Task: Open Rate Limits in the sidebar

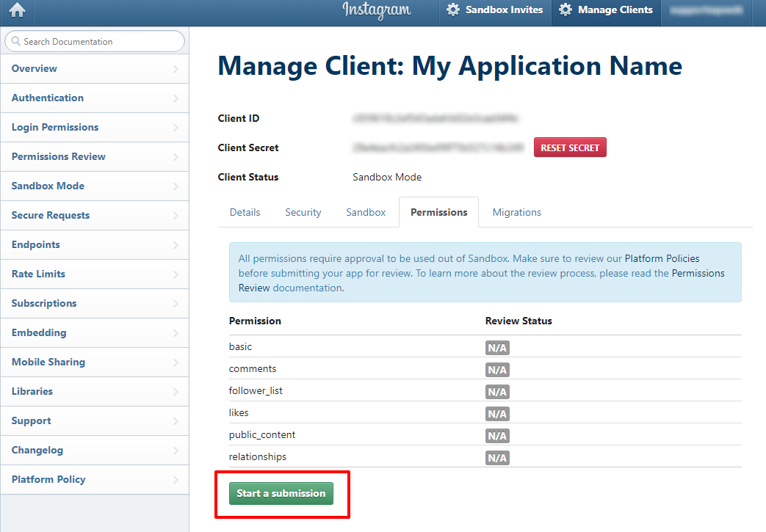Action: coord(38,274)
